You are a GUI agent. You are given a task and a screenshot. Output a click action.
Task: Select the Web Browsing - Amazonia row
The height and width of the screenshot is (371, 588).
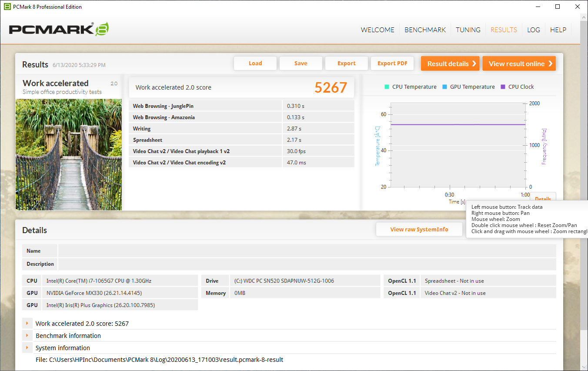pyautogui.click(x=242, y=117)
